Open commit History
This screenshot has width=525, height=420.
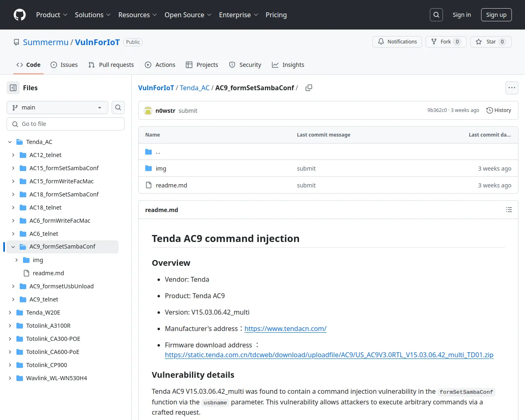click(499, 110)
